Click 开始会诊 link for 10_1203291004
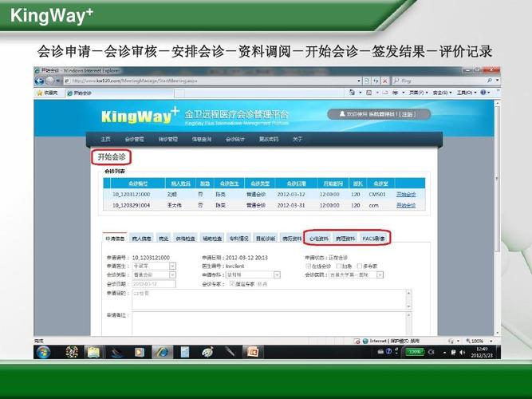Screen dimensions: 532x399 click(406, 205)
